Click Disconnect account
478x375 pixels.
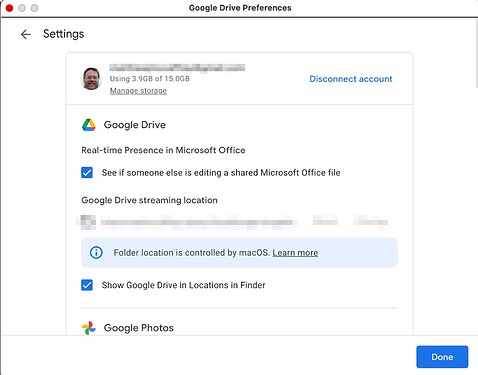click(351, 79)
